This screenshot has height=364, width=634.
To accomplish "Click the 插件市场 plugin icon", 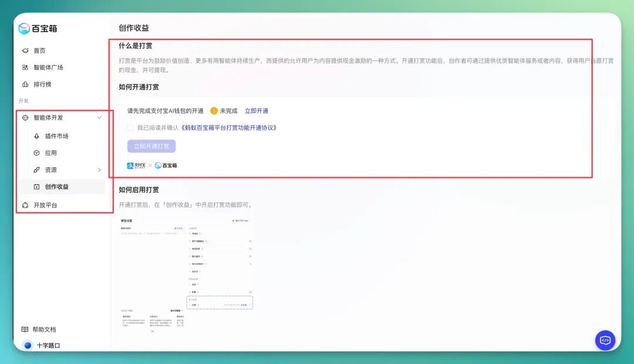I will [x=37, y=136].
